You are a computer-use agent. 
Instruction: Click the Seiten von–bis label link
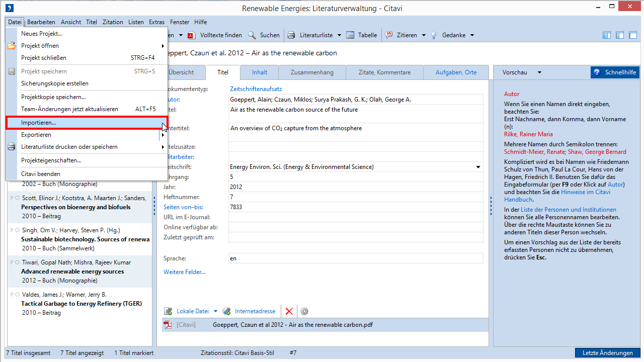[x=183, y=207]
